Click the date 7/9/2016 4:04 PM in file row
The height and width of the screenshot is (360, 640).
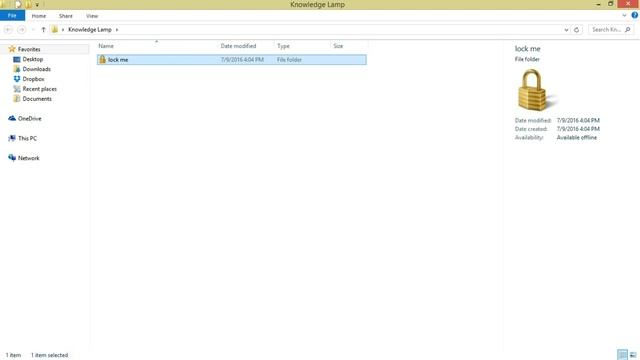242,60
